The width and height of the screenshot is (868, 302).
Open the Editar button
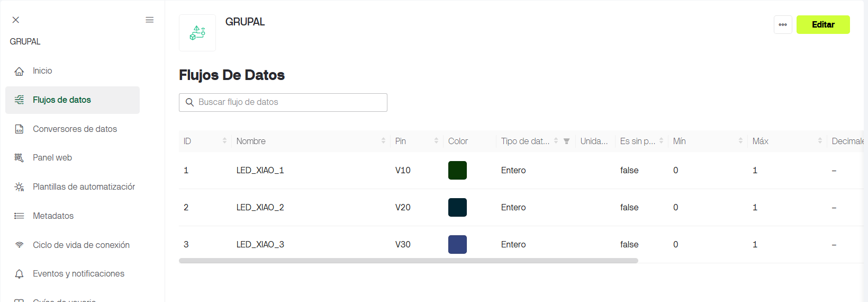point(823,24)
